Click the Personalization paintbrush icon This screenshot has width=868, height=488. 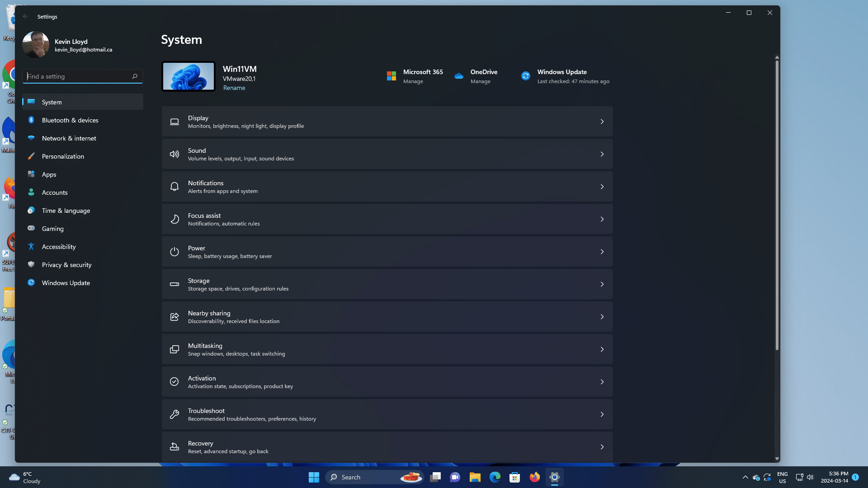(31, 156)
